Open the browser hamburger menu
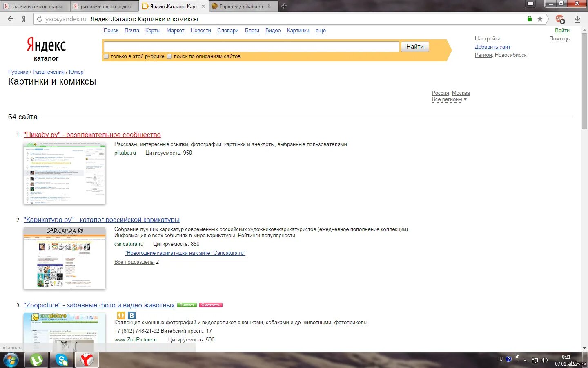Viewport: 588px width, 368px height. coord(530,4)
